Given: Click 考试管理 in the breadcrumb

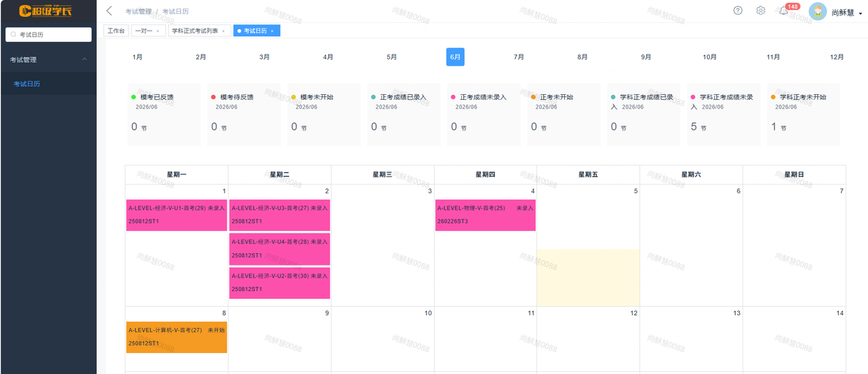Looking at the screenshot, I should (138, 12).
